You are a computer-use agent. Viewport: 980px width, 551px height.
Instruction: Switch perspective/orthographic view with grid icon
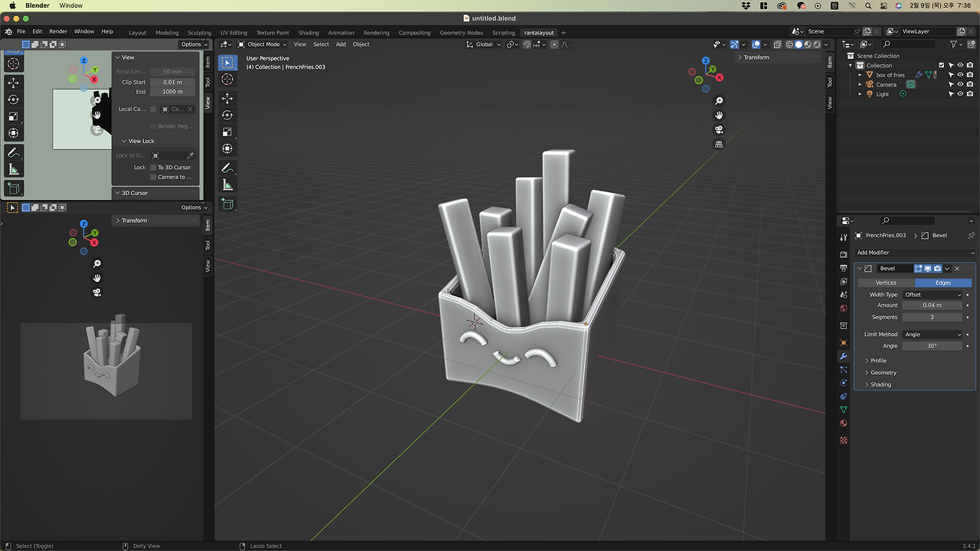pyautogui.click(x=719, y=144)
